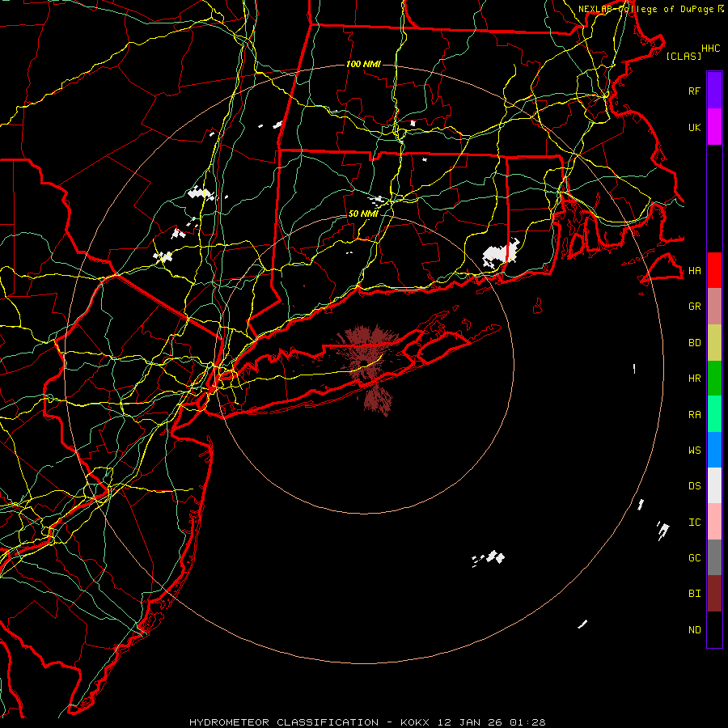Click the HR legend label
Screen dimensions: 728x728
[x=694, y=379]
